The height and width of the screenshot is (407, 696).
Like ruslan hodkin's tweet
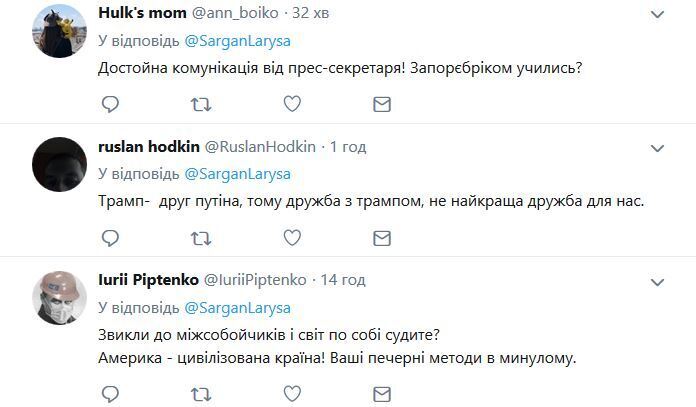pyautogui.click(x=292, y=238)
